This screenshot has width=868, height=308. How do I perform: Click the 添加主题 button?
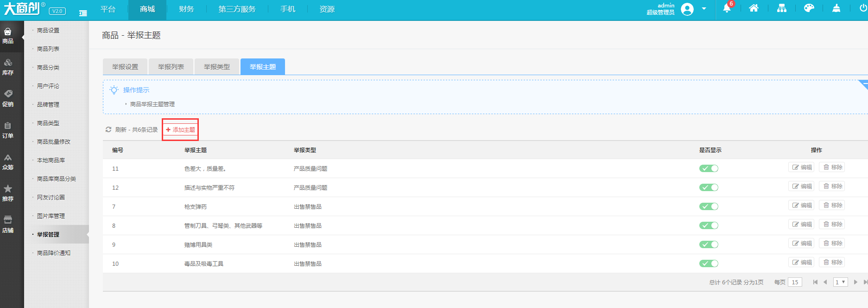180,130
